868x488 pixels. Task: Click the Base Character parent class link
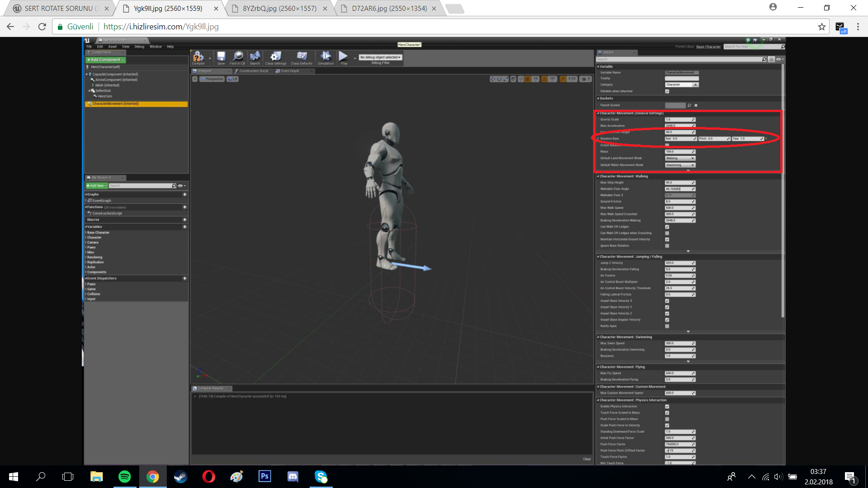pyautogui.click(x=708, y=47)
